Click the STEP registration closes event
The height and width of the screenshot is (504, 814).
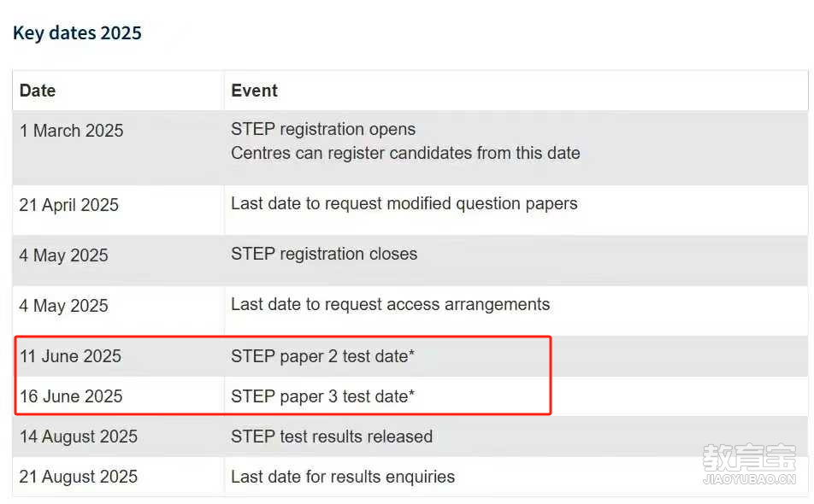pyautogui.click(x=324, y=254)
